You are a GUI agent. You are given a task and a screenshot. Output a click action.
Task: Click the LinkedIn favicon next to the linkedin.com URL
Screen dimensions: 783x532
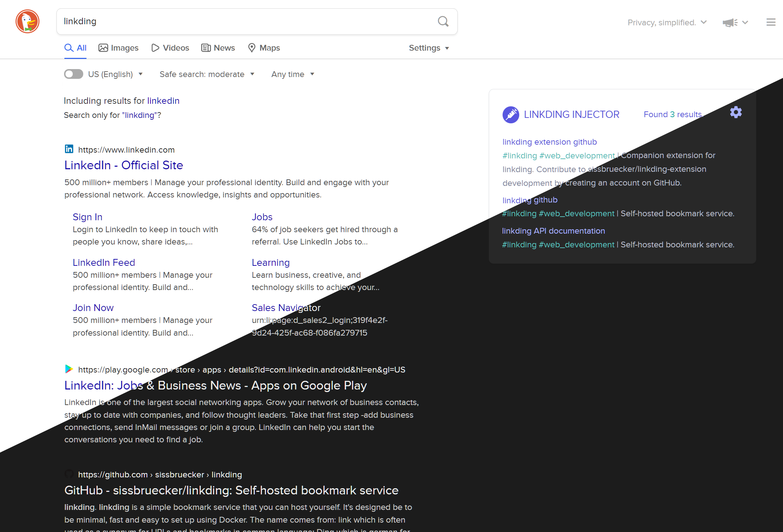coord(69,149)
